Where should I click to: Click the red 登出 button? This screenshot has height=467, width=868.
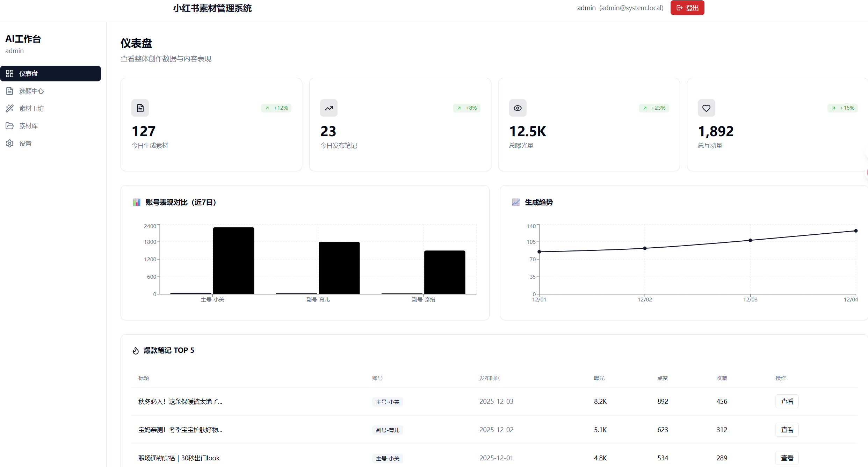pyautogui.click(x=687, y=8)
